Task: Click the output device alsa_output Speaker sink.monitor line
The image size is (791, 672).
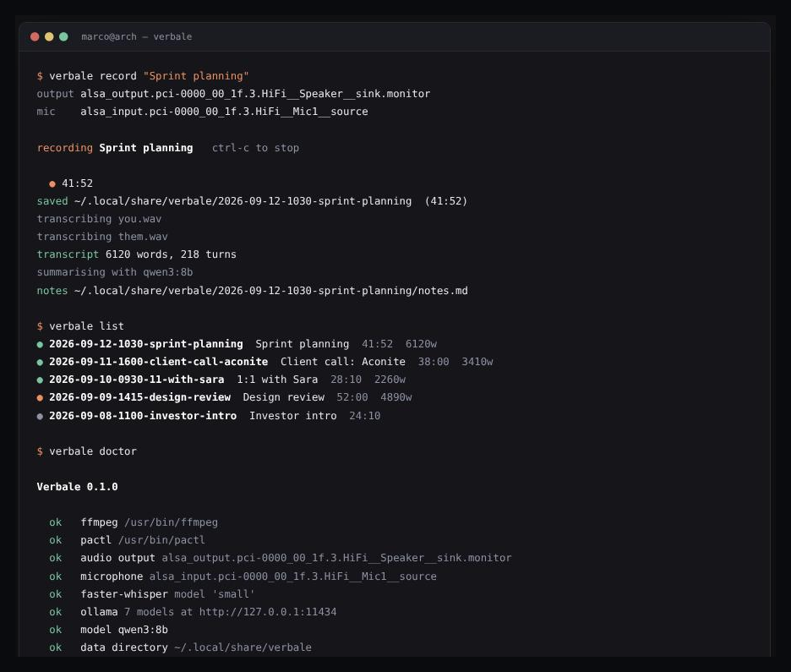Action: tap(233, 94)
